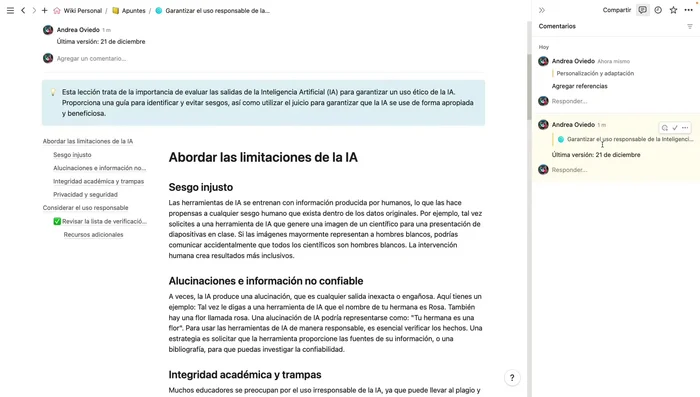Click the current page title breadcrumb
This screenshot has width=700, height=397.
pos(217,10)
